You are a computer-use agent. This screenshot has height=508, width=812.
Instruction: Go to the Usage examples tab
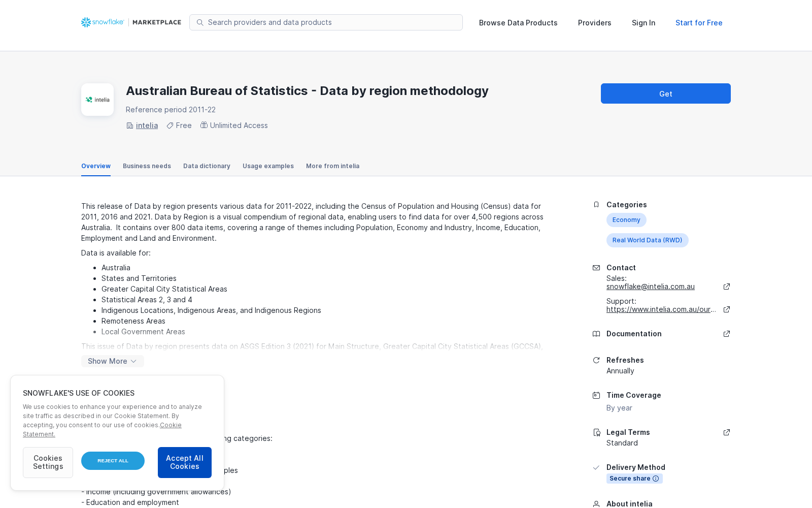click(x=268, y=166)
